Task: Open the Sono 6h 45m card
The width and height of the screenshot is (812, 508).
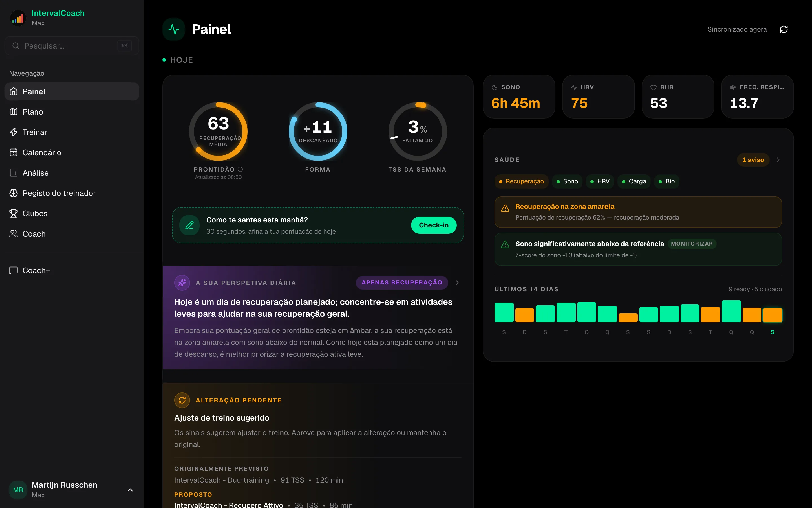Action: tap(519, 97)
